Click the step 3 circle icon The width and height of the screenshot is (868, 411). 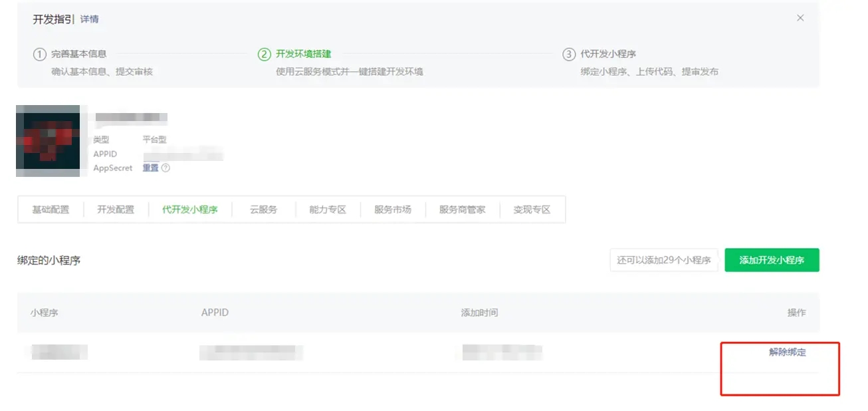tap(569, 55)
